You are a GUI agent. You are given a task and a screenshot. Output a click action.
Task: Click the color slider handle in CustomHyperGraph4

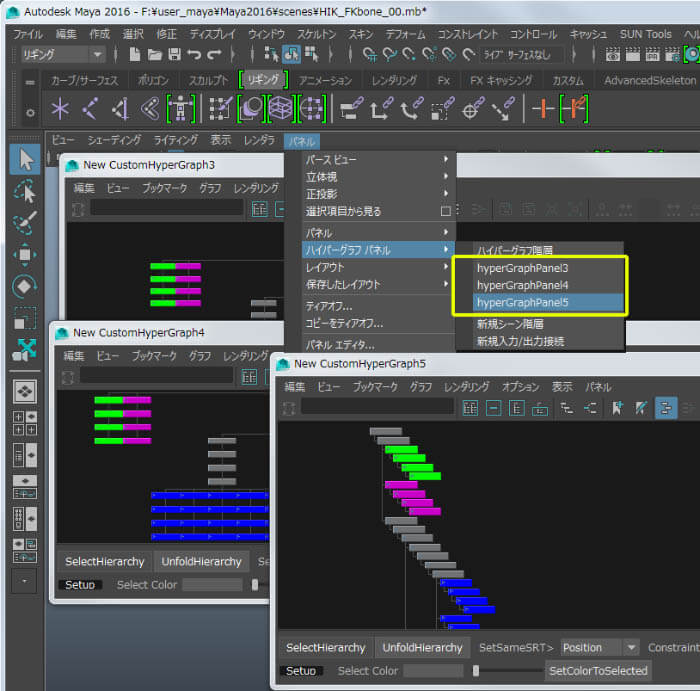click(x=255, y=585)
